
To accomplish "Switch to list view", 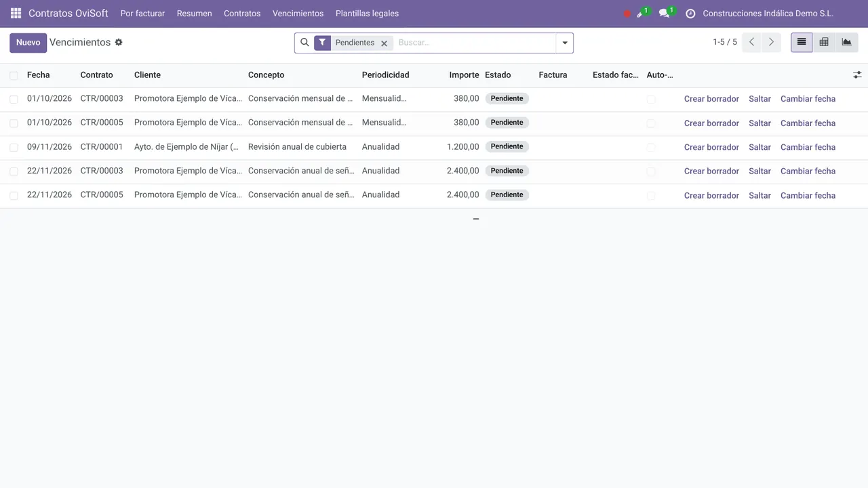I will (x=802, y=42).
